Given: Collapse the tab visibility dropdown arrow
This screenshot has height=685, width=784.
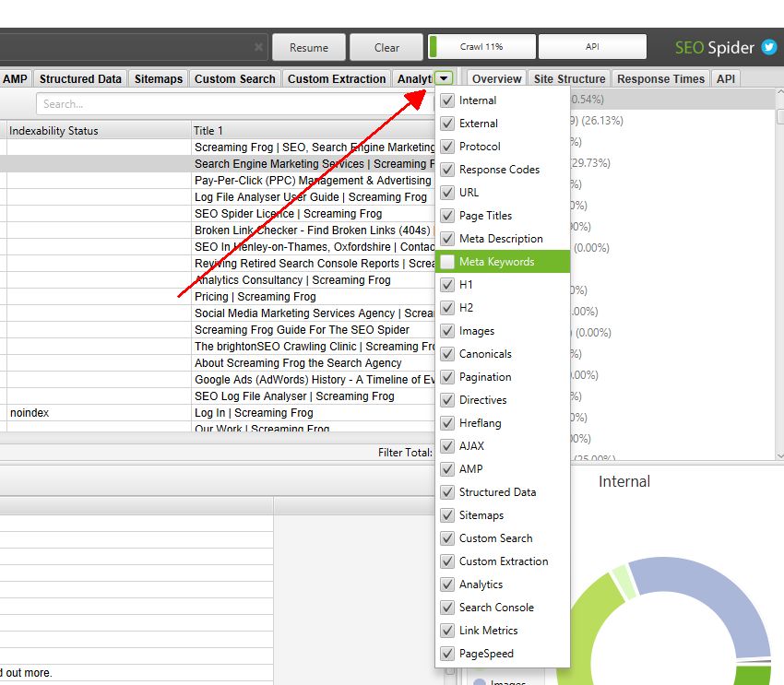Looking at the screenshot, I should (445, 79).
